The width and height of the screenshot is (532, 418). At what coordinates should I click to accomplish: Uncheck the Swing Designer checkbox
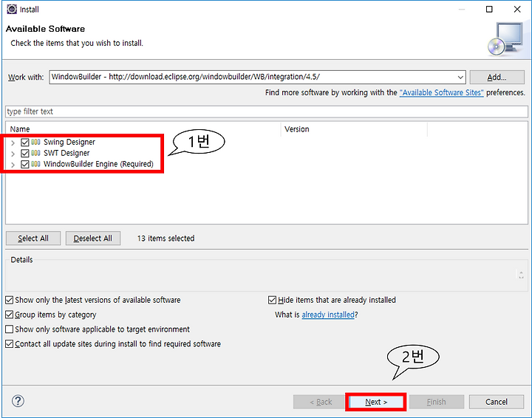25,142
